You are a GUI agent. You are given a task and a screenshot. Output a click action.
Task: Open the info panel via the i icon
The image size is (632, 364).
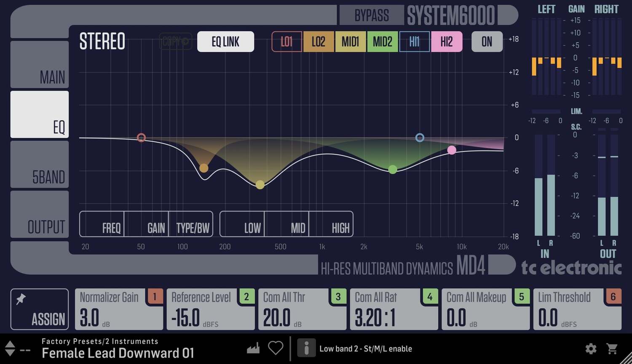click(306, 348)
